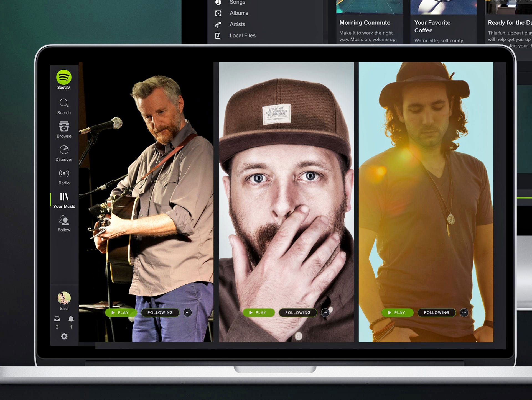Switch to the Albums section
This screenshot has height=400, width=532.
pos(238,13)
